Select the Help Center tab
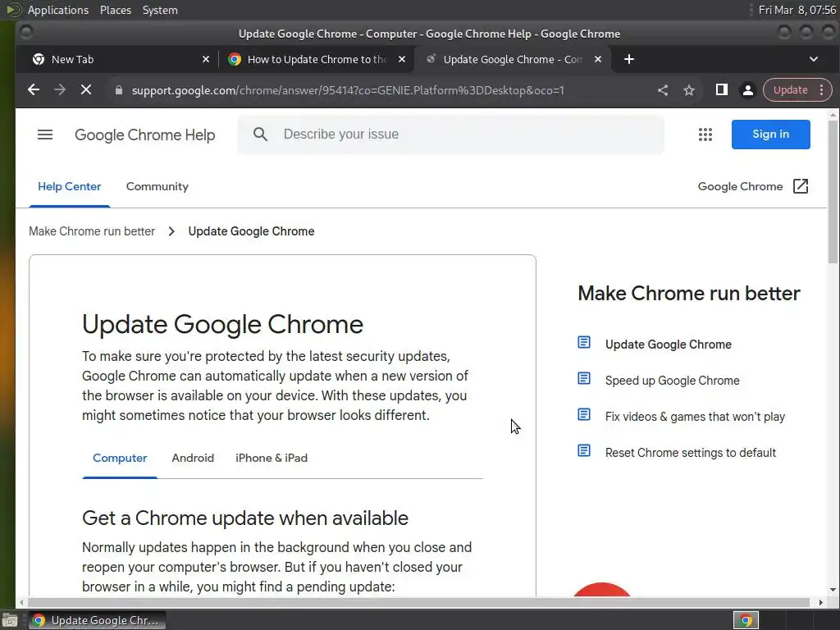This screenshot has width=840, height=630. [69, 186]
